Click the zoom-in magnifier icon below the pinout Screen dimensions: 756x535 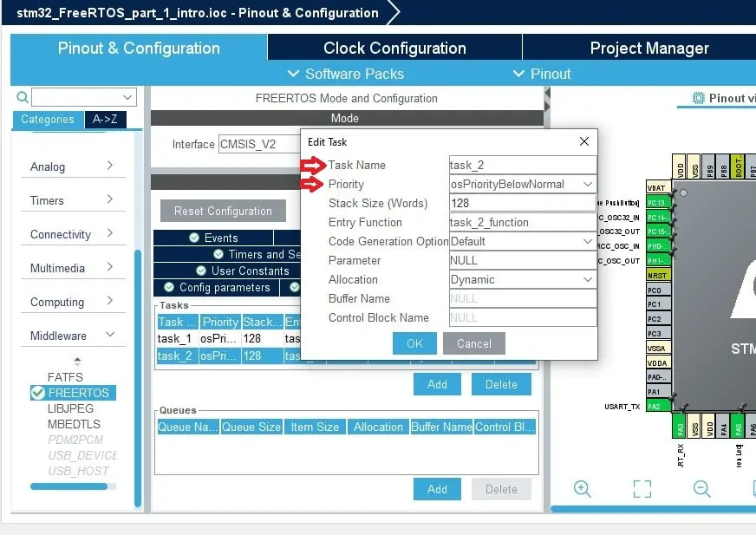click(x=582, y=489)
